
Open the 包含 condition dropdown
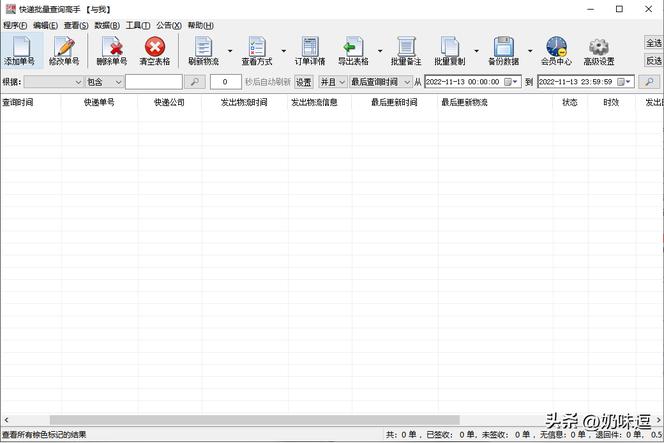click(x=104, y=82)
